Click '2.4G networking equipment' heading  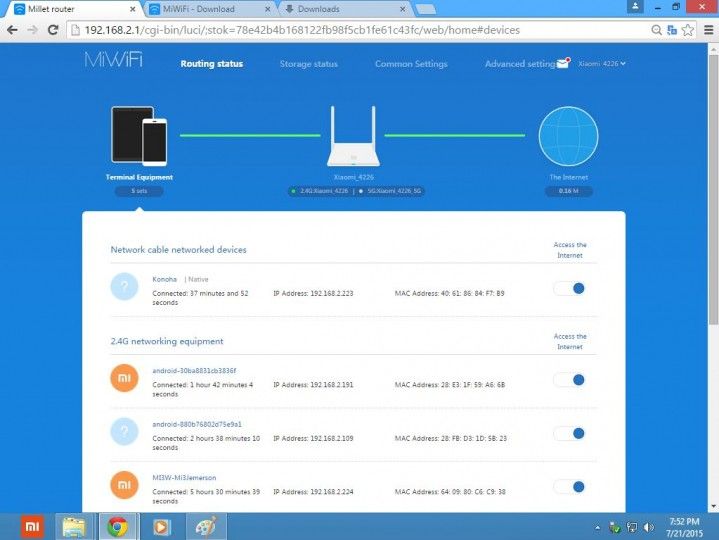coord(167,341)
